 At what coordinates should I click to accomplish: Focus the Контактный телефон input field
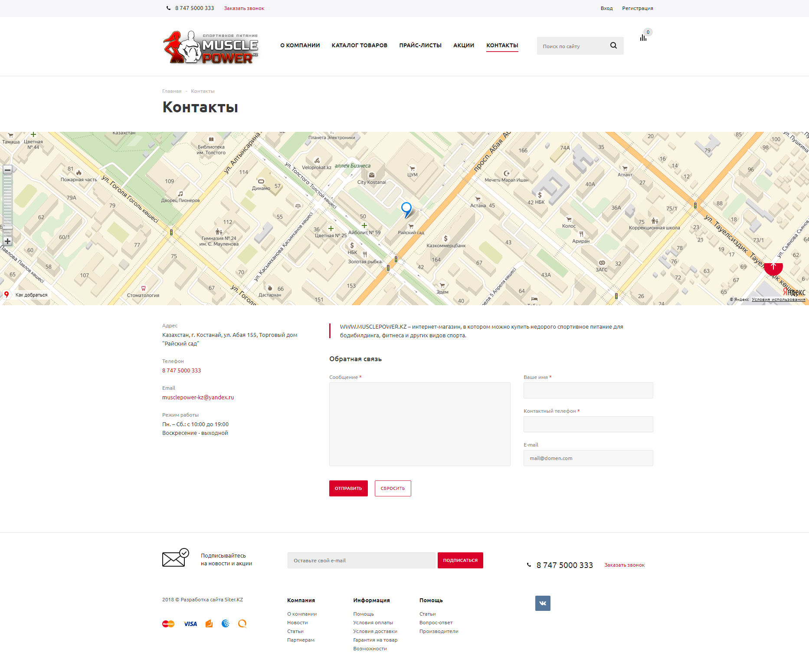point(588,424)
